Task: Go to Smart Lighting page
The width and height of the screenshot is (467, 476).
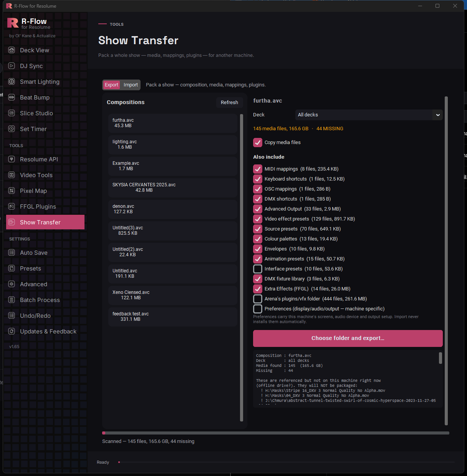Action: click(x=45, y=82)
